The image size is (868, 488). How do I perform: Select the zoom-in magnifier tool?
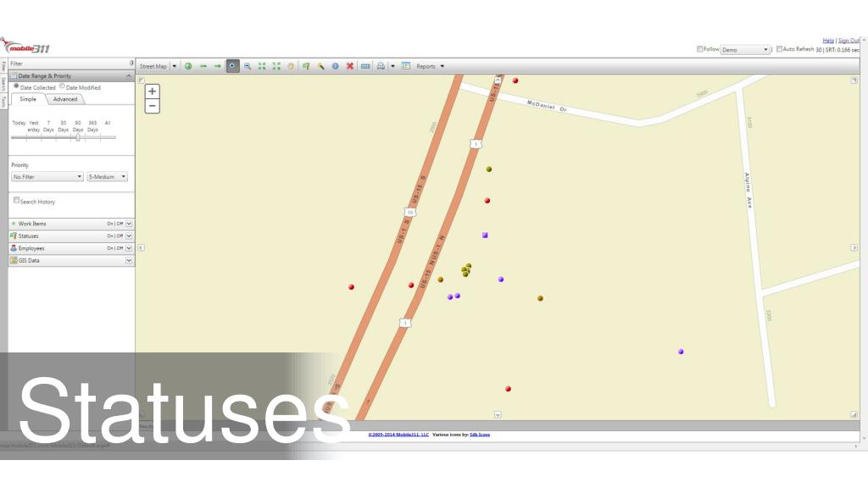point(232,66)
